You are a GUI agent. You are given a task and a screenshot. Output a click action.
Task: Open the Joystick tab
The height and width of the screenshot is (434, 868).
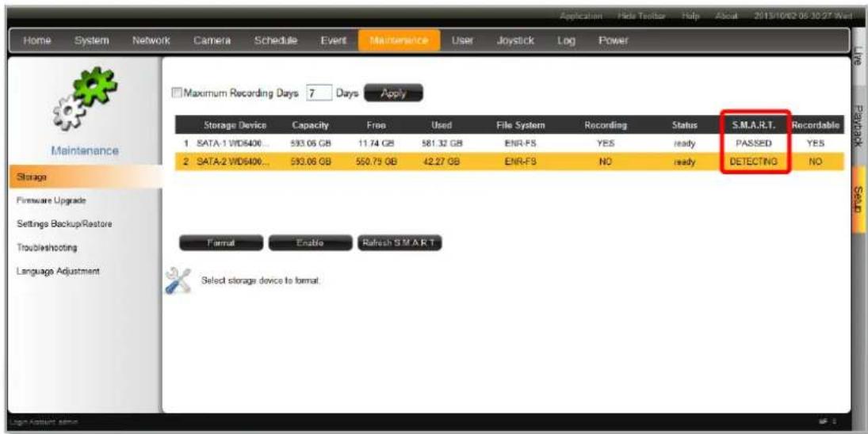(515, 41)
